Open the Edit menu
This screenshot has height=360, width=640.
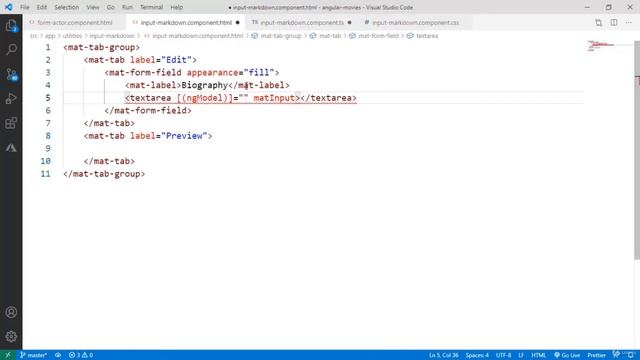[42, 7]
